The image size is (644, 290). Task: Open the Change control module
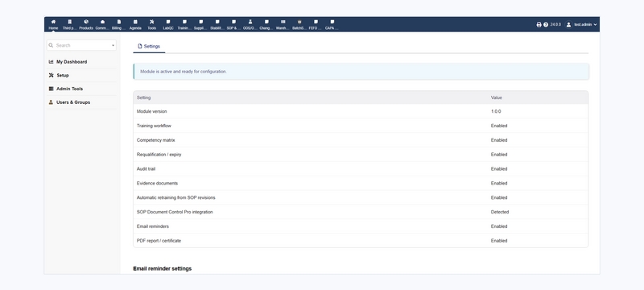pyautogui.click(x=266, y=24)
